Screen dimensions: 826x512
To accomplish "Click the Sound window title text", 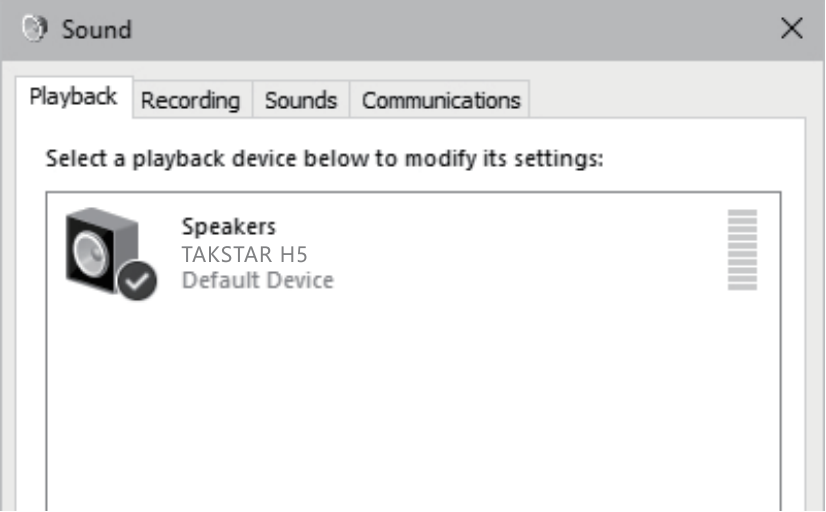I will pos(97,29).
